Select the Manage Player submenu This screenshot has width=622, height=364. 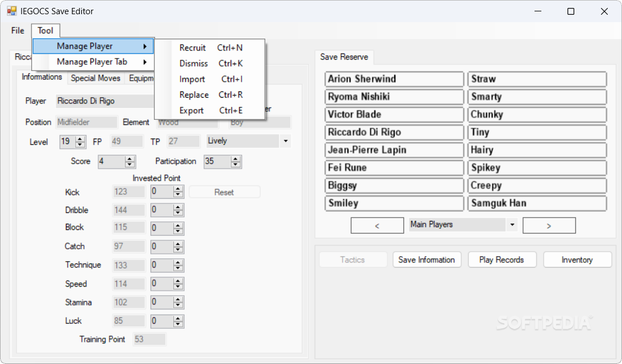tap(93, 47)
